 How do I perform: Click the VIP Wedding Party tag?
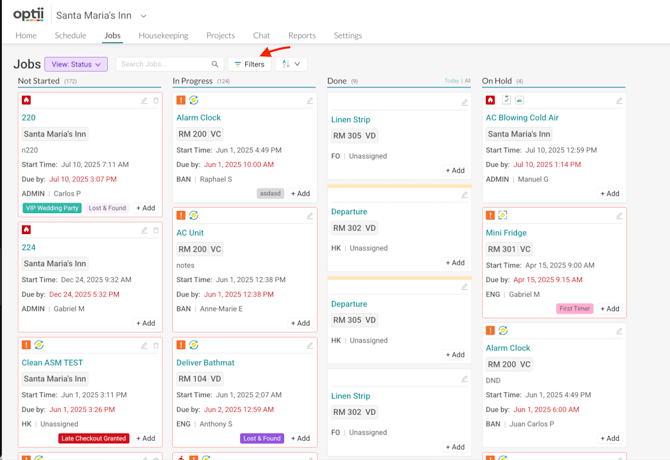coord(52,208)
